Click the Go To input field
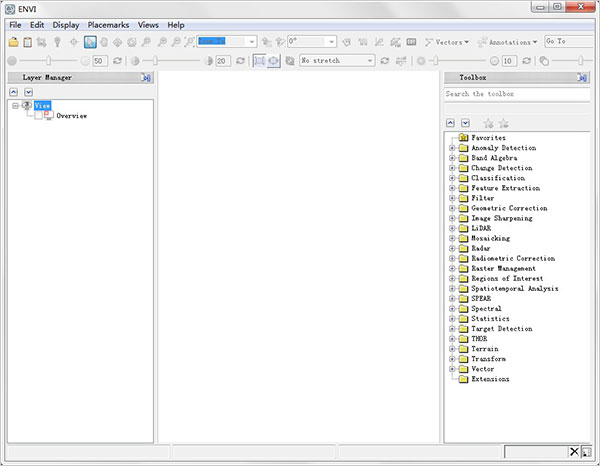 [x=569, y=42]
